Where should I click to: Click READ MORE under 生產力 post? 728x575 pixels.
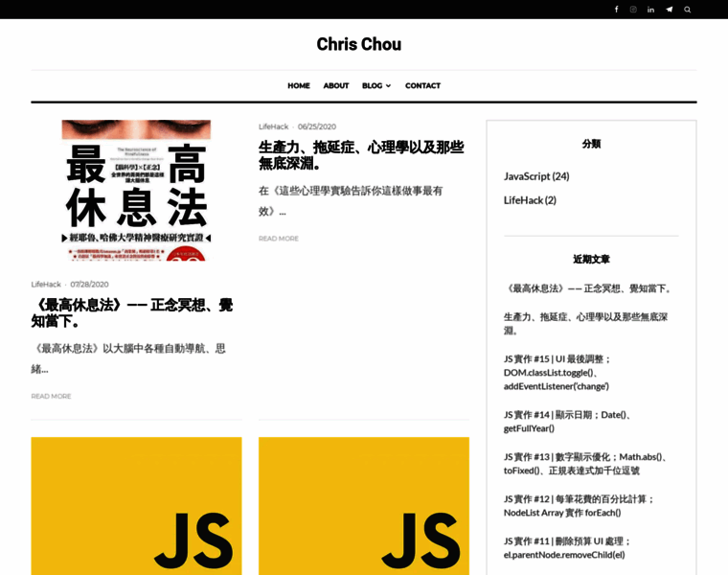(279, 239)
